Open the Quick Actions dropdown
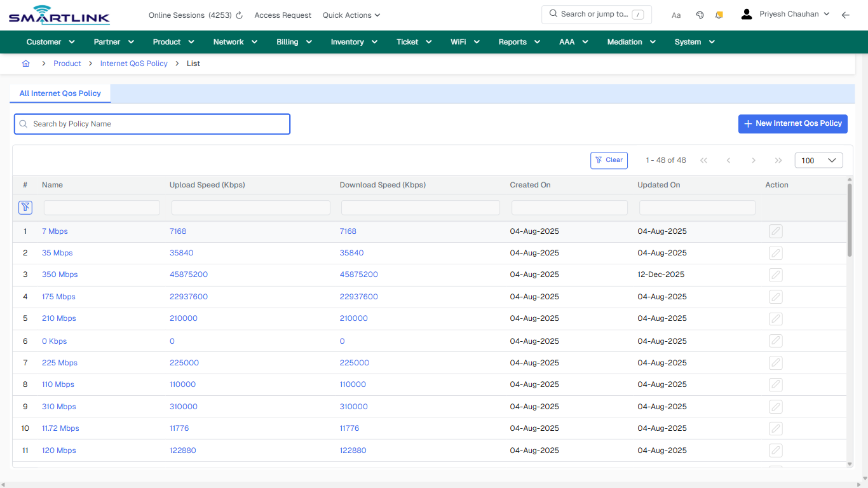Image resolution: width=868 pixels, height=488 pixels. point(351,15)
